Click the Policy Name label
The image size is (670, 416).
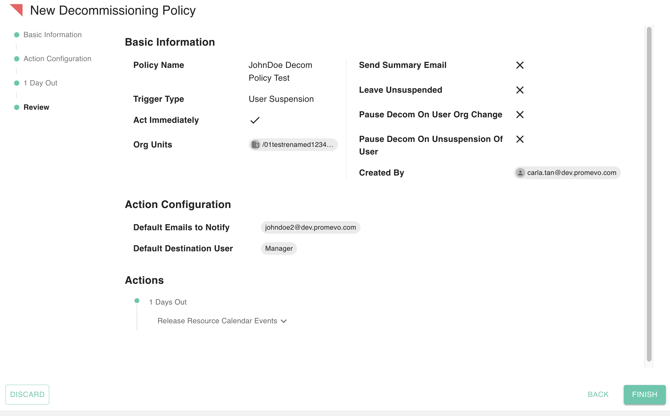pyautogui.click(x=159, y=65)
